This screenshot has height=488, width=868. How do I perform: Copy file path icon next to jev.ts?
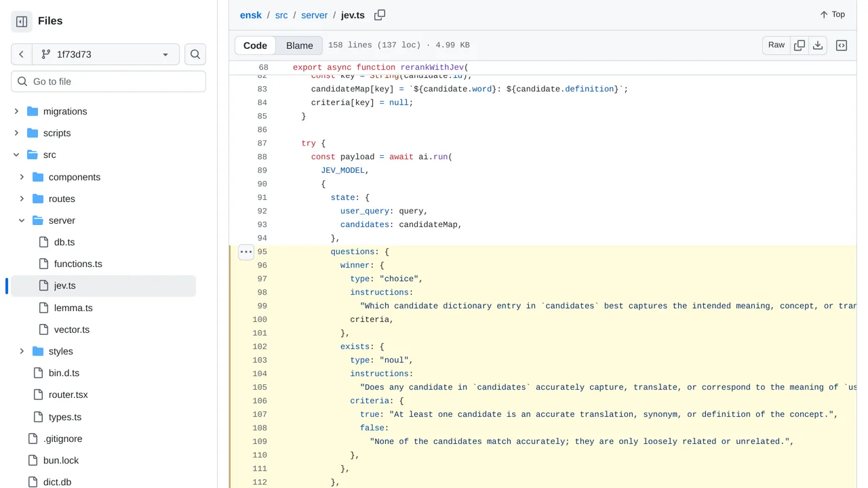point(380,15)
